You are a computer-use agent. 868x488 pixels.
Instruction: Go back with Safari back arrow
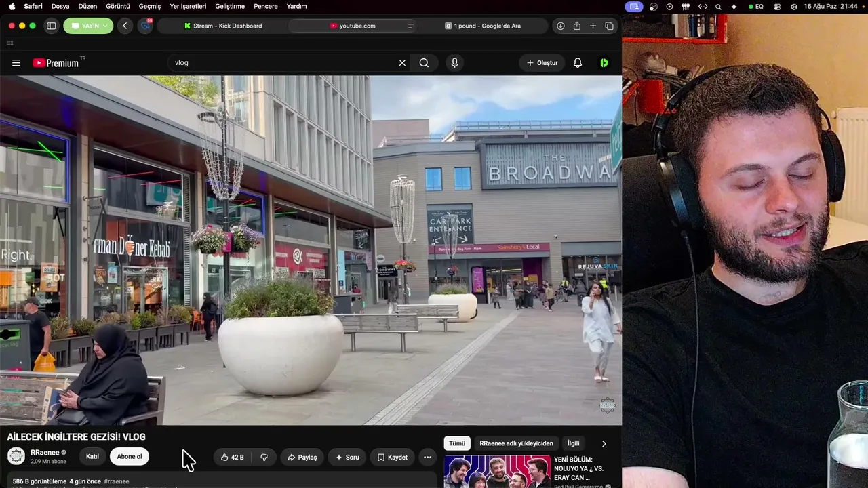click(x=125, y=26)
